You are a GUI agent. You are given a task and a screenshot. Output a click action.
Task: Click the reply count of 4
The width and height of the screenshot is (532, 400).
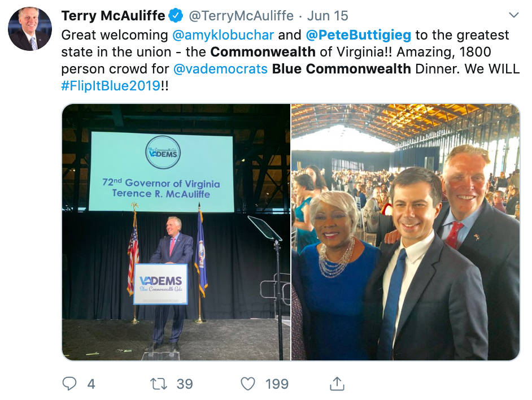coord(91,384)
